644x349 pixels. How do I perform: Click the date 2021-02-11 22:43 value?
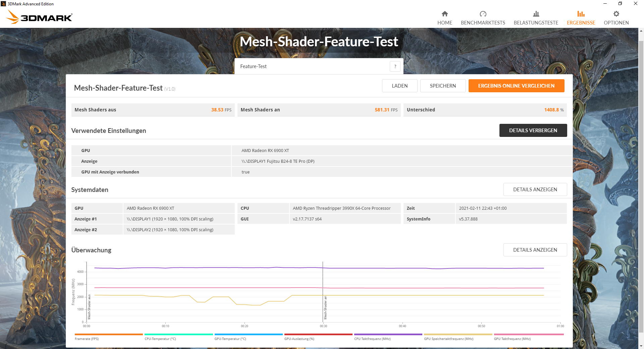(483, 208)
